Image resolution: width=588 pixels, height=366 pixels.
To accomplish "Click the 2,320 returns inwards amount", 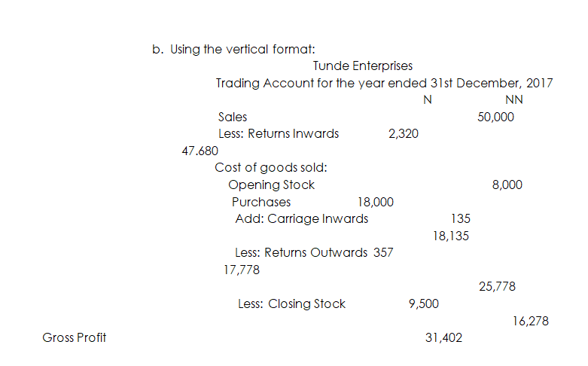I will [404, 134].
